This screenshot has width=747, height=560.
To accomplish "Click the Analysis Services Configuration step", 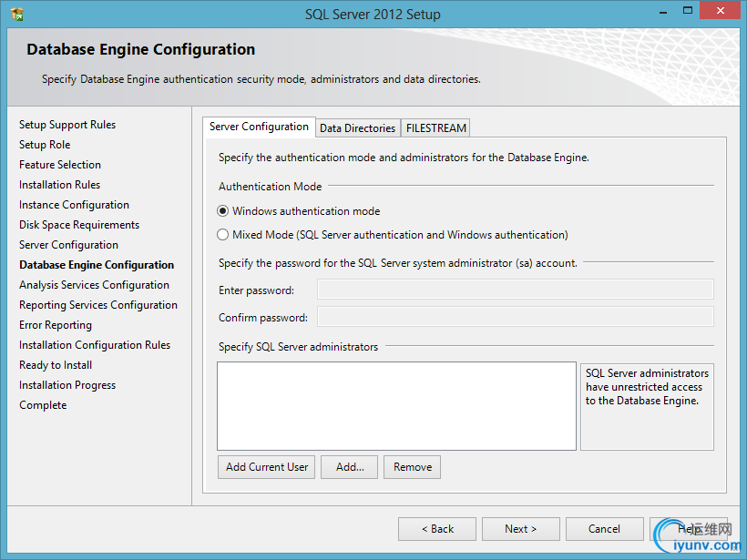I will click(94, 285).
